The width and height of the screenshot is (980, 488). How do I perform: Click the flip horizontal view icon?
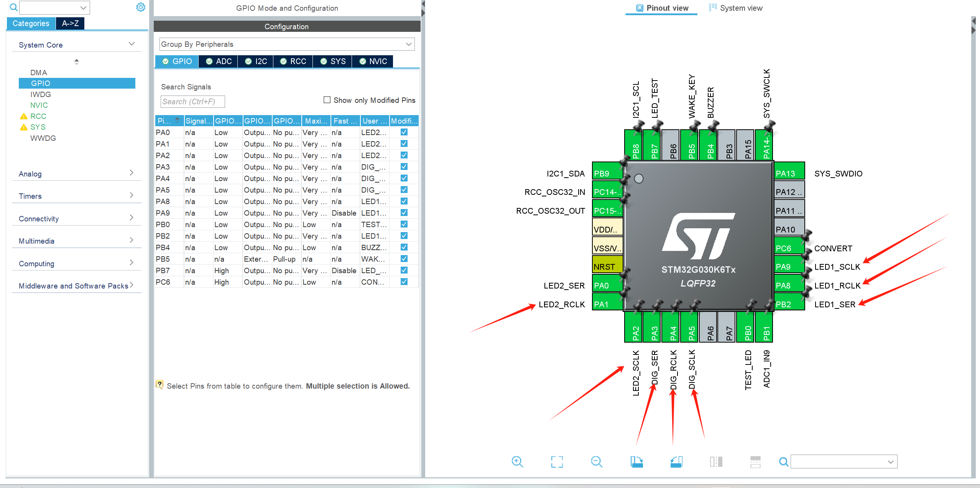point(716,462)
